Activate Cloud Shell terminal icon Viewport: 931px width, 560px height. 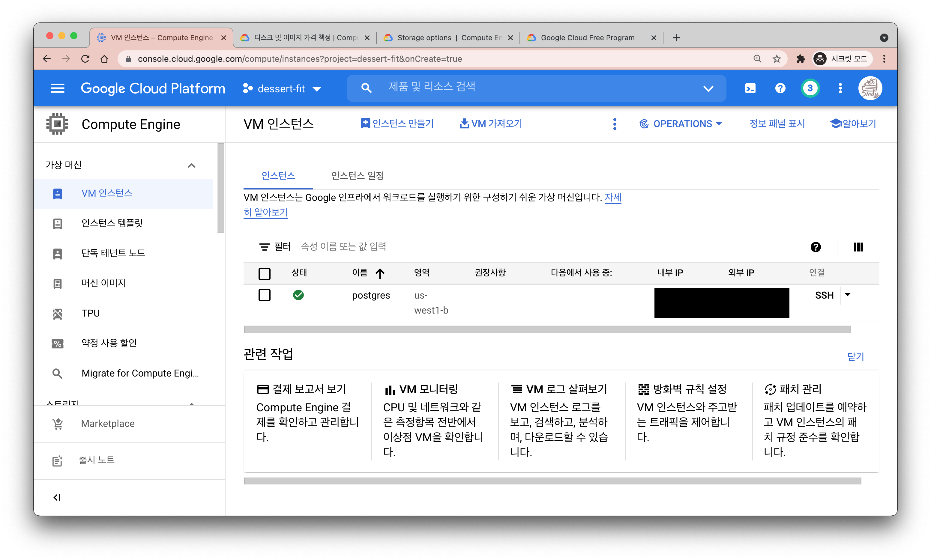coord(750,88)
